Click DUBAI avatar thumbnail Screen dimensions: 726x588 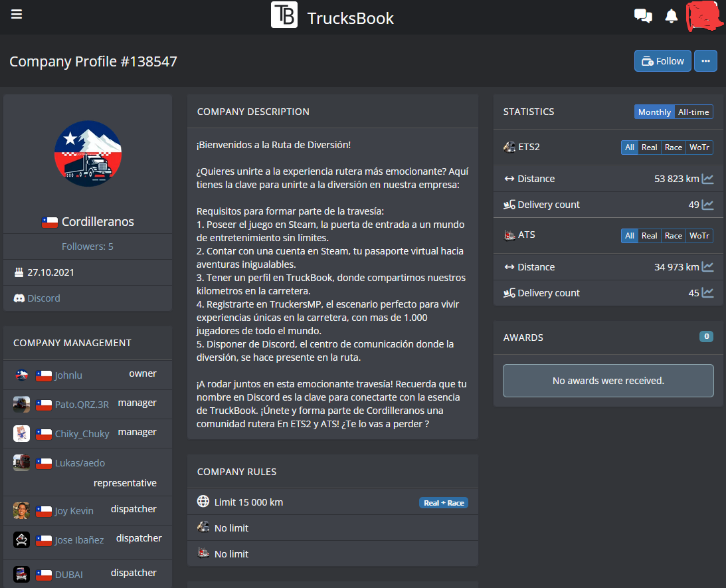tap(21, 575)
